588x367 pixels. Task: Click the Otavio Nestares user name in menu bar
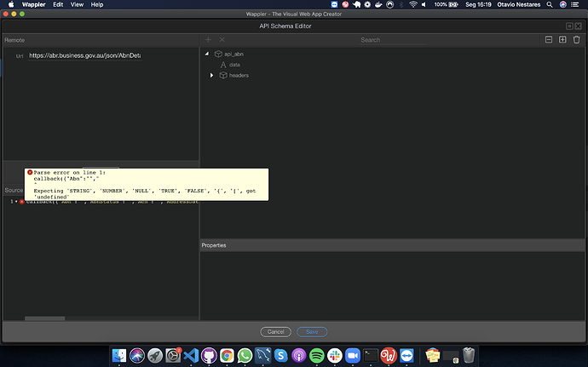point(519,4)
